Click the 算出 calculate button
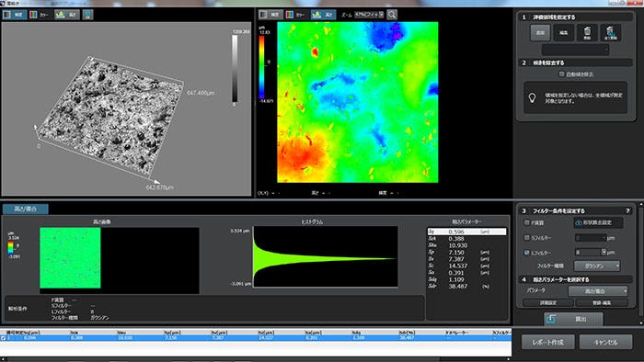This screenshot has width=644, height=362. point(573,319)
